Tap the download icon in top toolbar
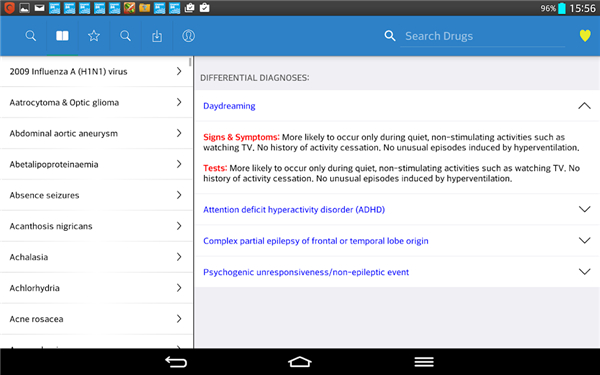The image size is (600, 375). [x=157, y=36]
